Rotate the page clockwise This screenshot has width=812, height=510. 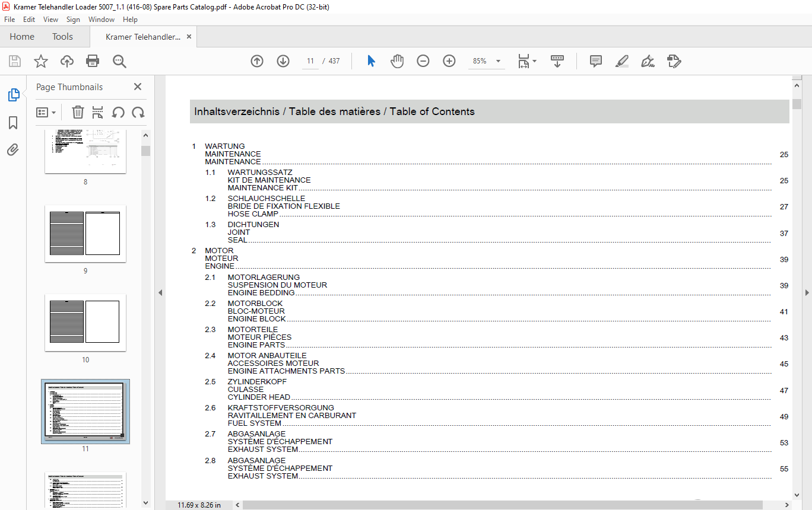pos(138,112)
